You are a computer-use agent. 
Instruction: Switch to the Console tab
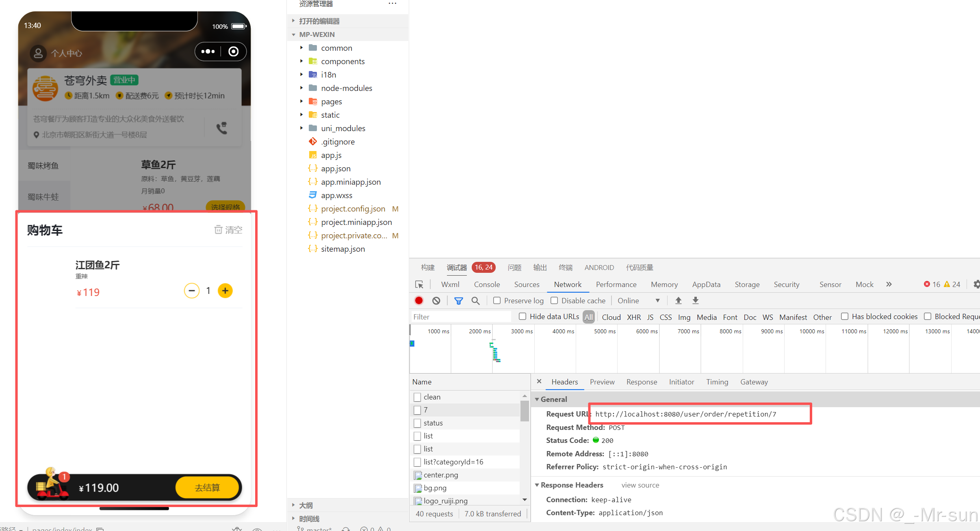pos(487,285)
